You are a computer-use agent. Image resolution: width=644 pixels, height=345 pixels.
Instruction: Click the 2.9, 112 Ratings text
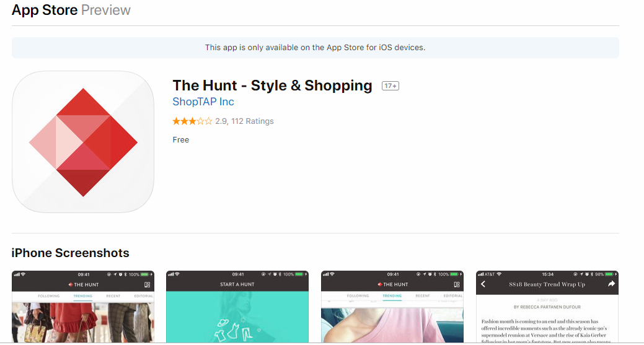coord(244,121)
